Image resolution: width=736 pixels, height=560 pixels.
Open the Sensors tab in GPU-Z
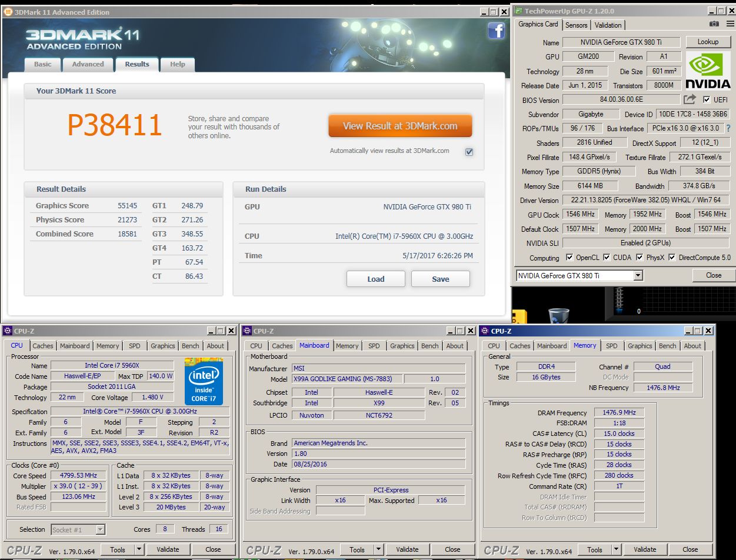(576, 25)
